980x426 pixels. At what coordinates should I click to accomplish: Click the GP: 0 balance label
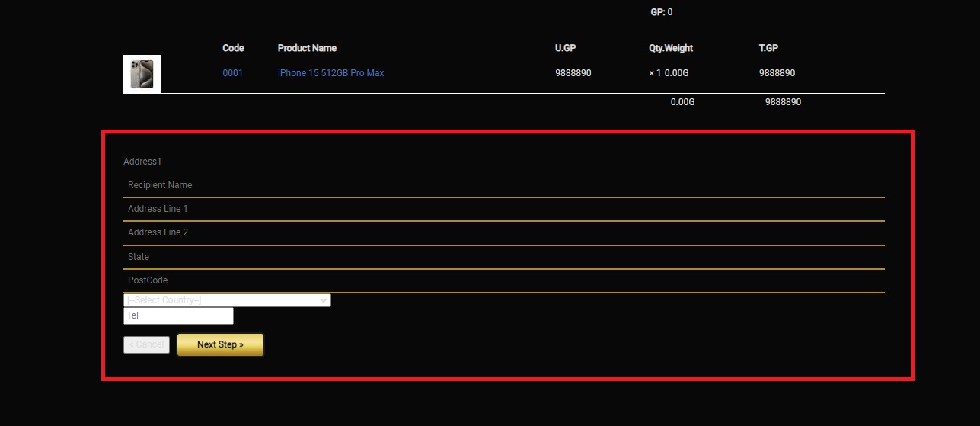click(661, 12)
